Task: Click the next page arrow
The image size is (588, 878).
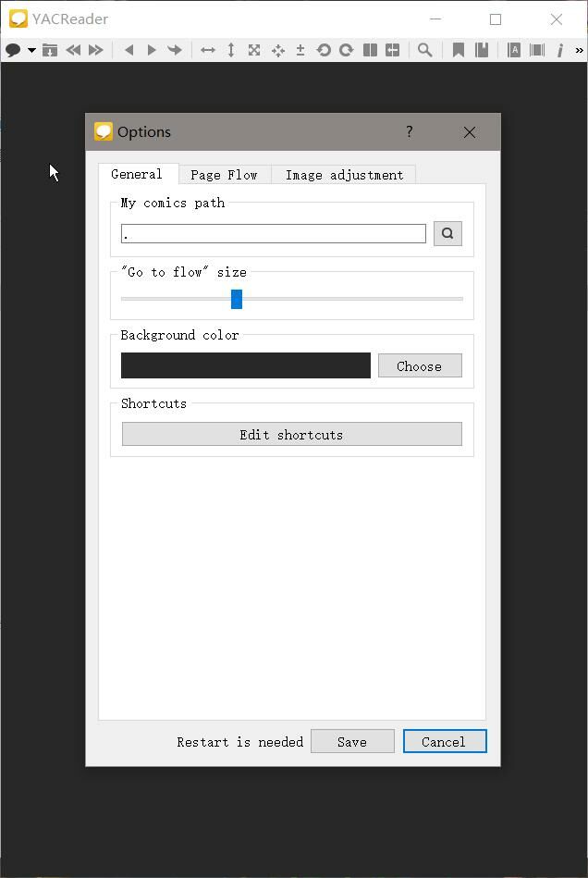Action: click(152, 50)
